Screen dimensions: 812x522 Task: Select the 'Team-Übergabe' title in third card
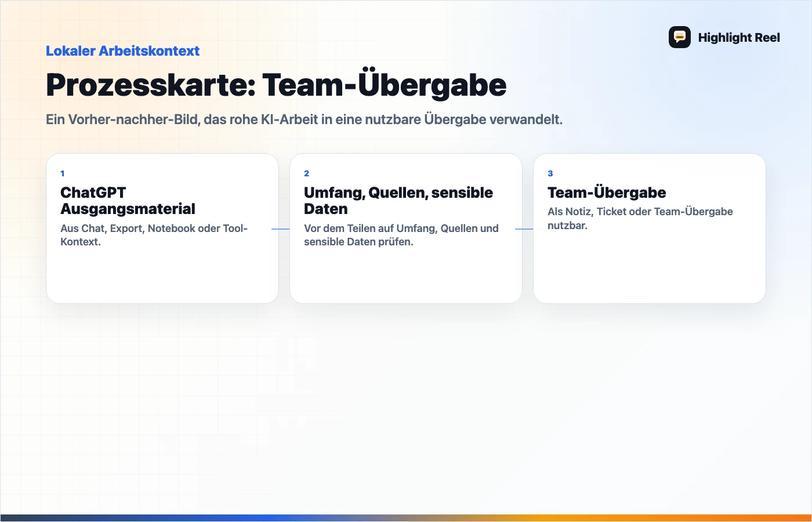(x=607, y=193)
